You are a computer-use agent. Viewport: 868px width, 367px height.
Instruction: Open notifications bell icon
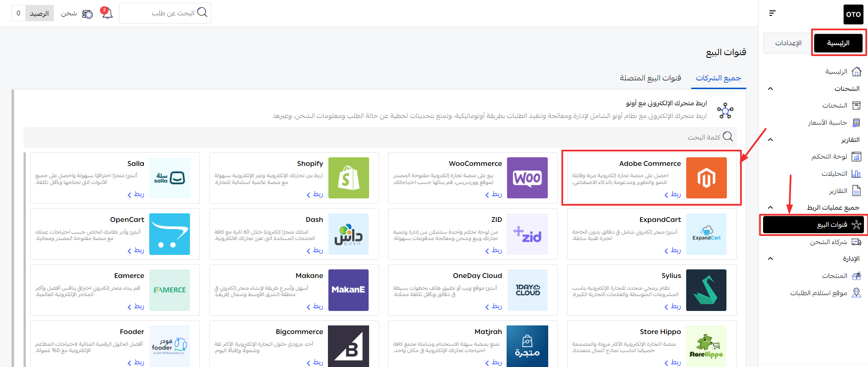pos(107,13)
